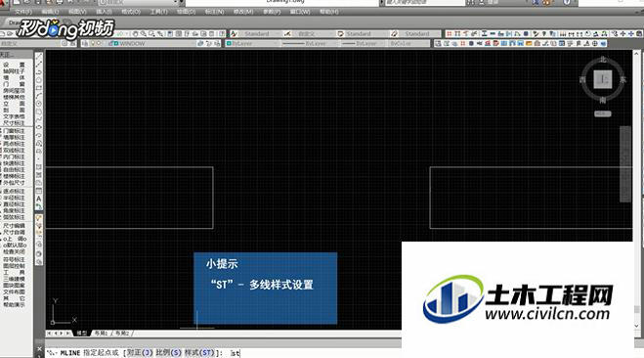Click the Text Style icon beside Standard
This screenshot has width=644, height=358.
[234, 33]
